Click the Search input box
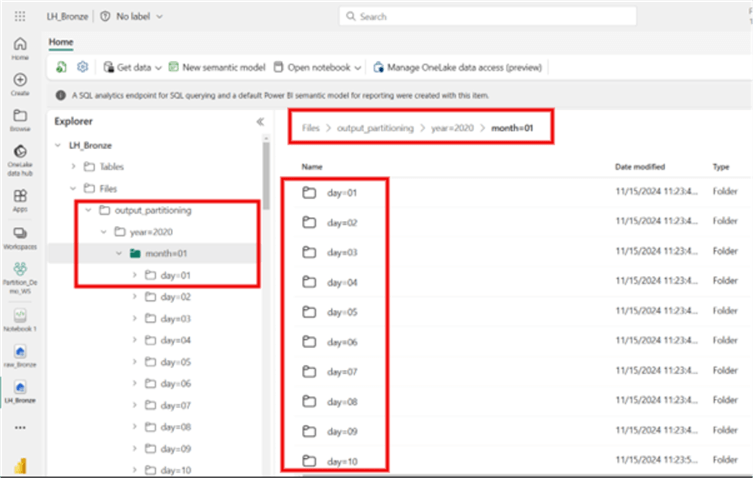The width and height of the screenshot is (753, 478). (487, 16)
